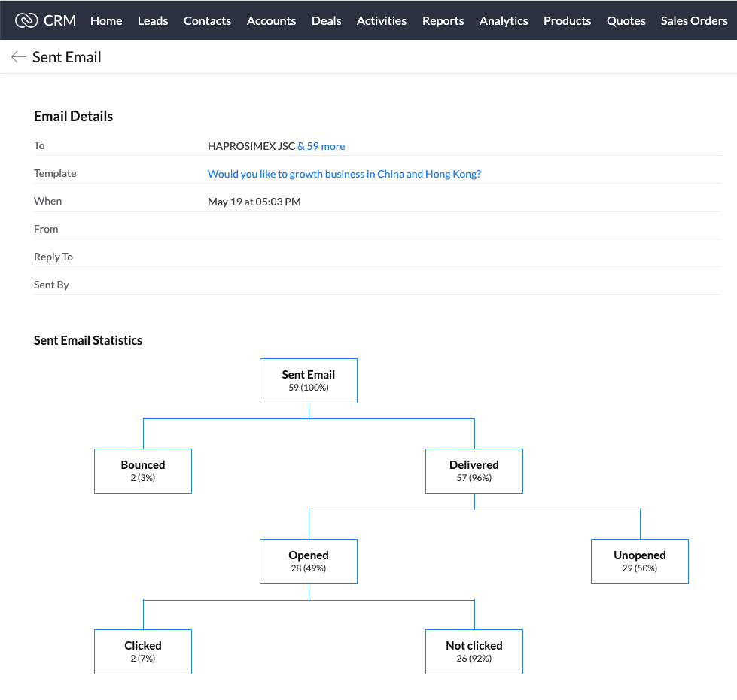The height and width of the screenshot is (700, 737).
Task: Go to the Reports tab
Action: click(443, 20)
